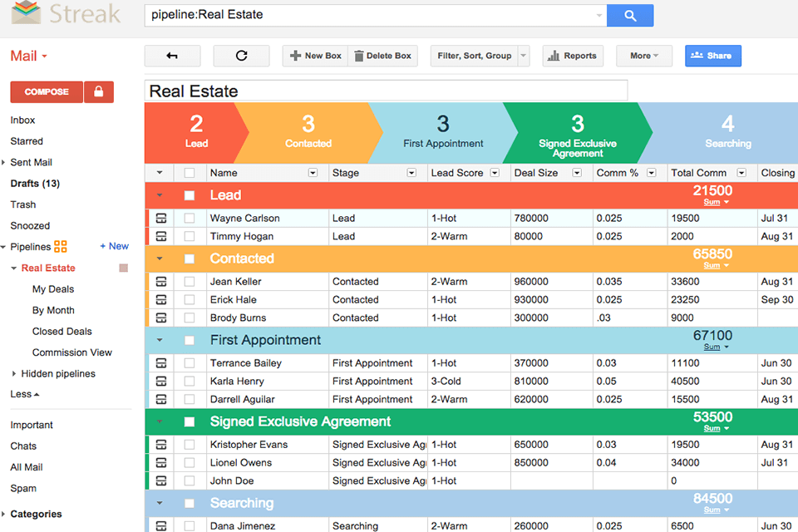
Task: Tick the Karla Henry row checkbox
Action: click(x=190, y=382)
